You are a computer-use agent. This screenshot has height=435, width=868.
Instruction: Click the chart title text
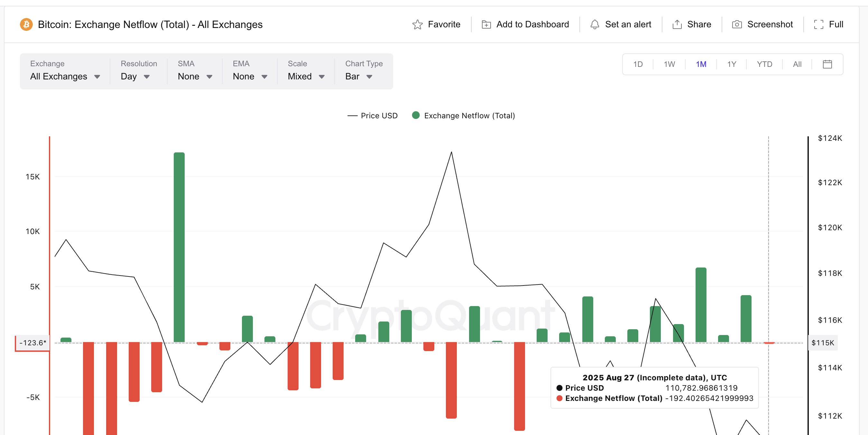point(150,24)
